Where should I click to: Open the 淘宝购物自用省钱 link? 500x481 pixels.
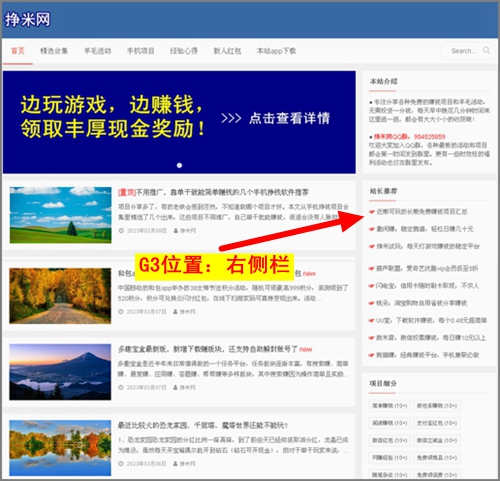[x=422, y=303]
